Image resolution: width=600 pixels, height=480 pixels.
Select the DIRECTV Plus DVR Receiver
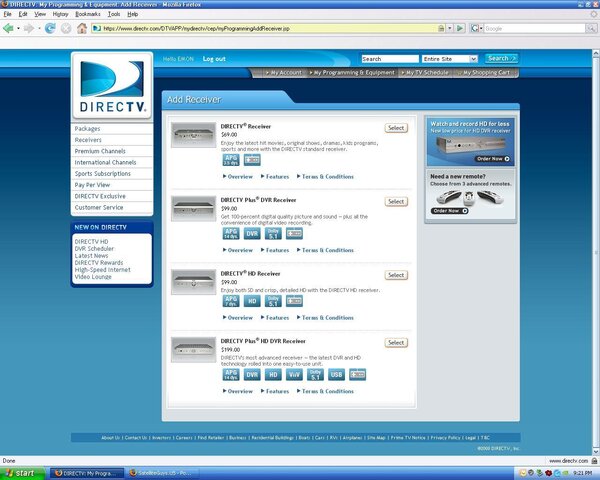396,201
